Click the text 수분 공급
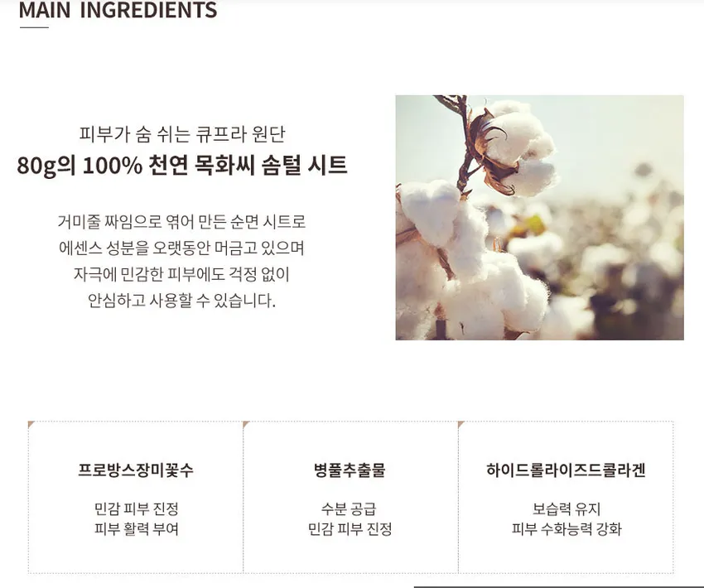This screenshot has width=704, height=588. pyautogui.click(x=349, y=508)
